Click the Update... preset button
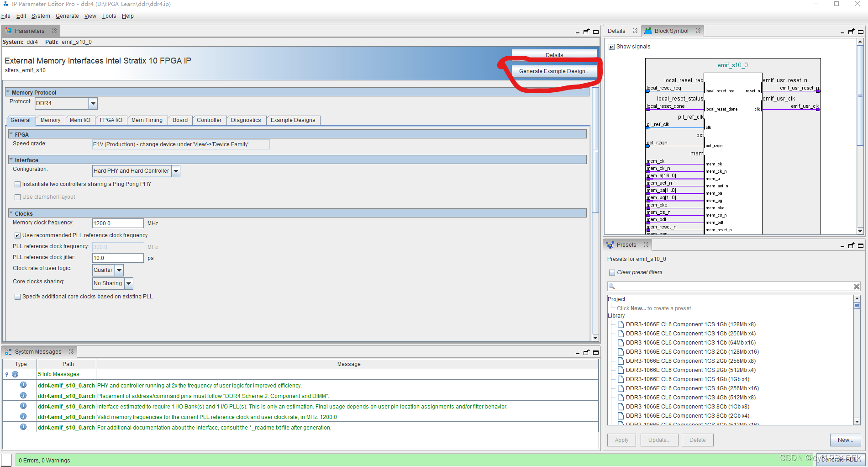This screenshot has width=868, height=467. pos(659,440)
